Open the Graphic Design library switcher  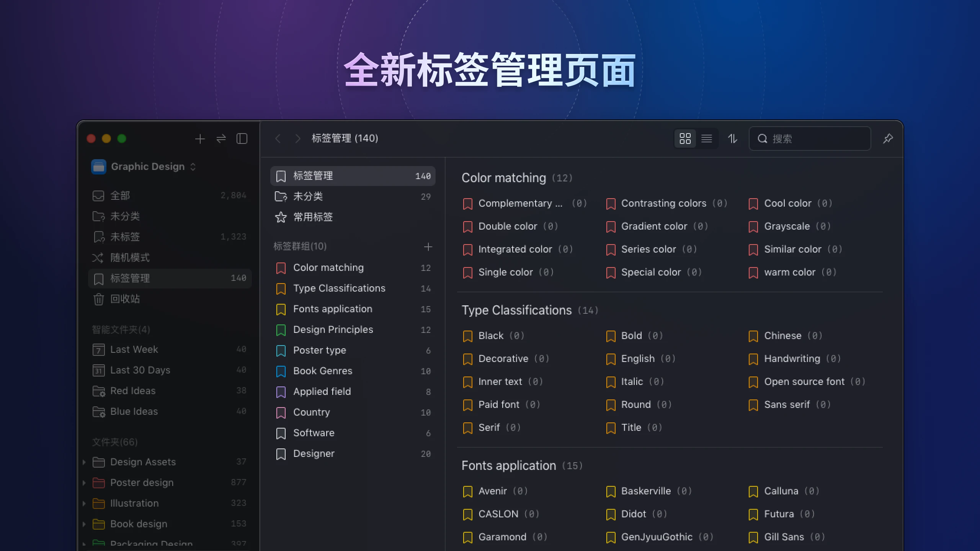[x=144, y=166]
